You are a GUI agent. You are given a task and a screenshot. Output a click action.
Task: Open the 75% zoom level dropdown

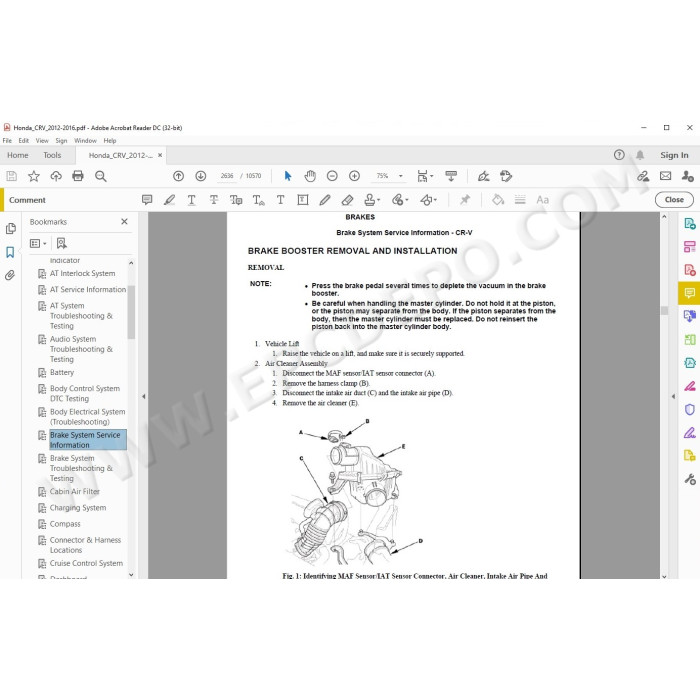point(387,176)
